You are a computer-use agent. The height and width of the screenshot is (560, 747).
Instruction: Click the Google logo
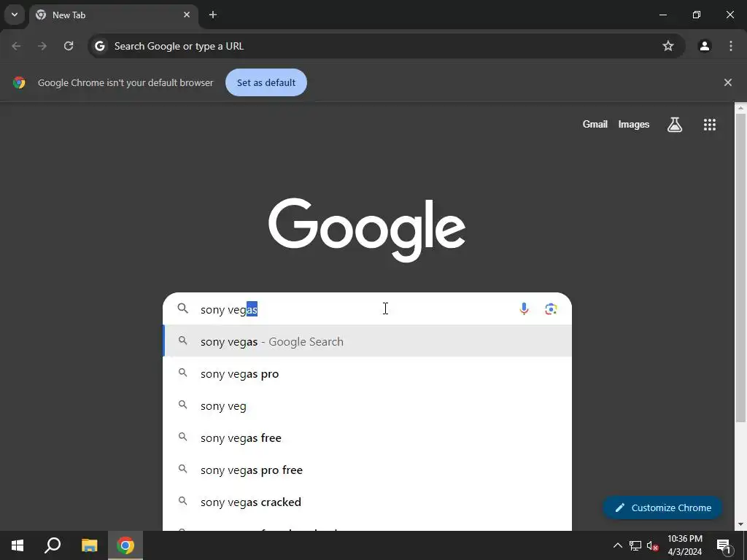click(x=367, y=230)
